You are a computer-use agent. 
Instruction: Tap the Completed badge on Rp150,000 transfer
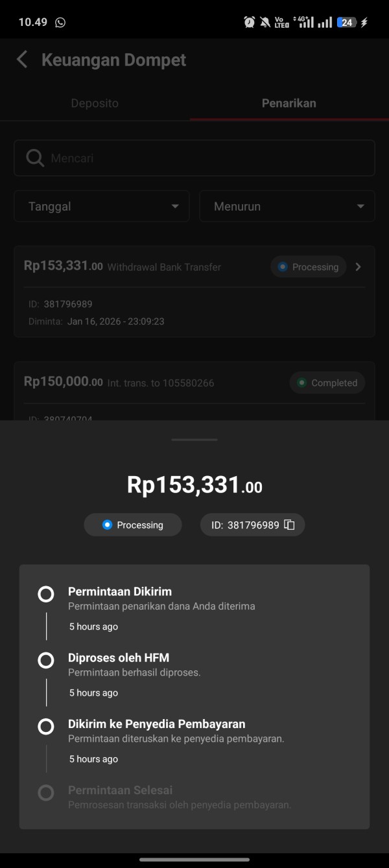[x=327, y=383]
